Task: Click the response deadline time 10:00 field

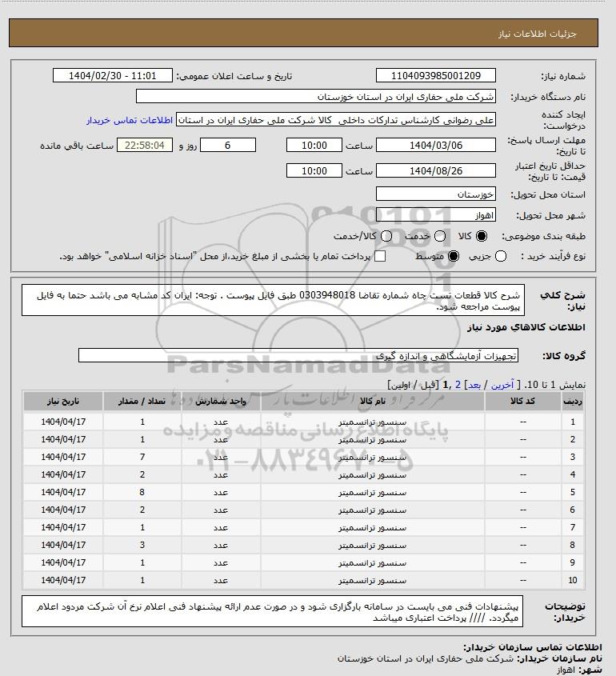Action: (314, 146)
